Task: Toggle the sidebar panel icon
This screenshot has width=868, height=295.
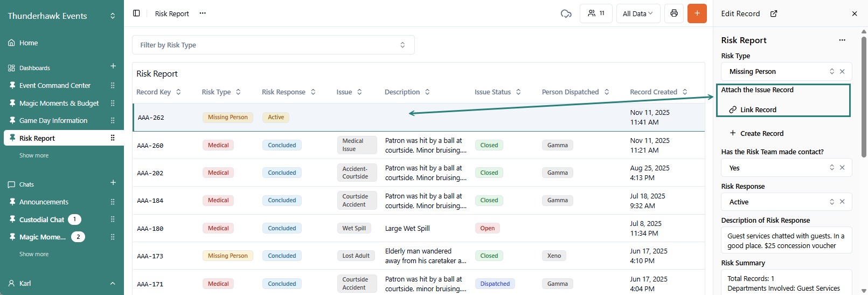Action: pos(136,13)
